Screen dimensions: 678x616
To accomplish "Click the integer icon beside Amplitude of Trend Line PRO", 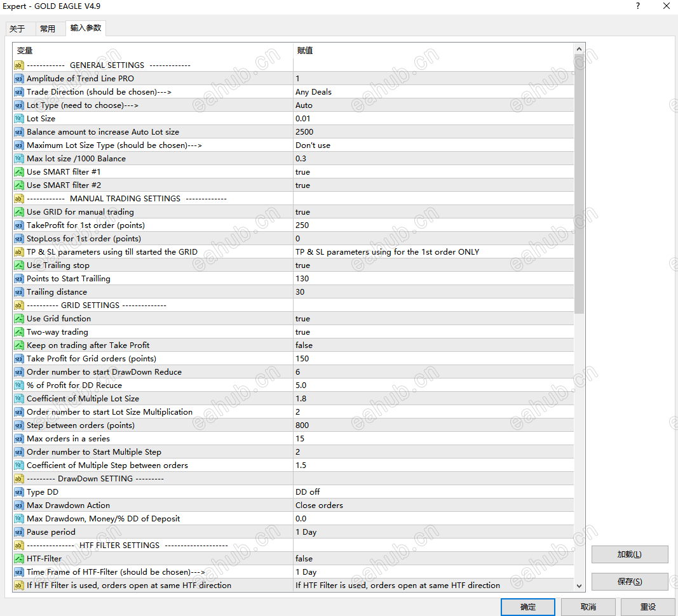I will coord(18,79).
